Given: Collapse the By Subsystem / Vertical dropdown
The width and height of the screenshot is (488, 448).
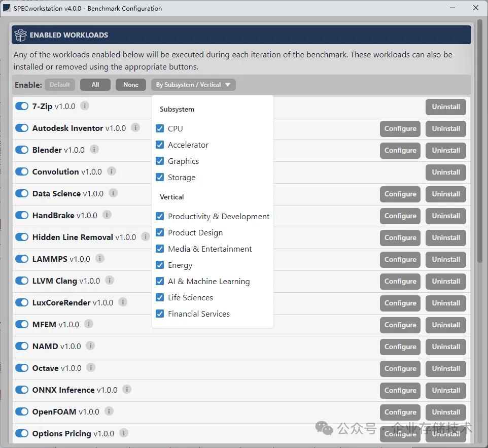Looking at the screenshot, I should coord(193,85).
